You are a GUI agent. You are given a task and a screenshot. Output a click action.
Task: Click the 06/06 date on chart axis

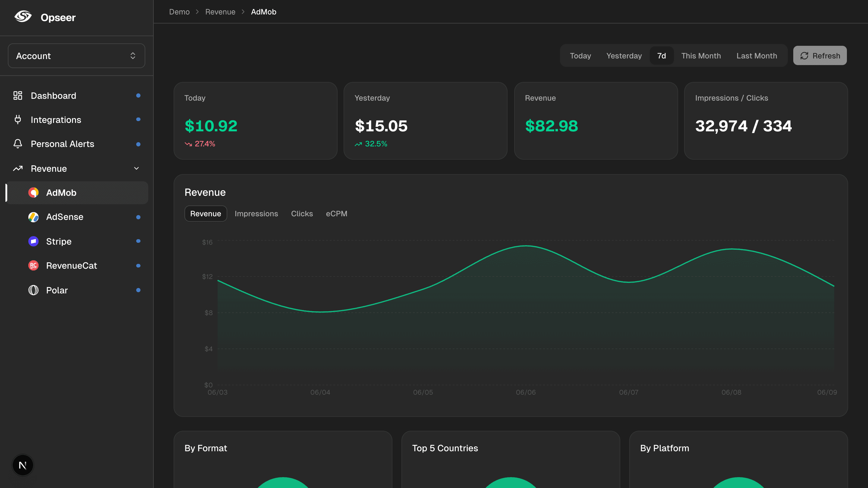526,392
